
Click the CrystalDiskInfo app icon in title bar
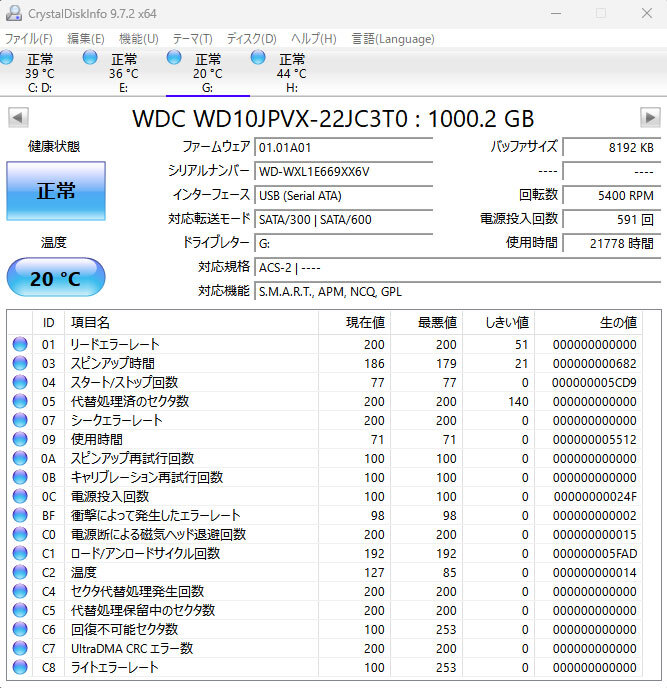pyautogui.click(x=14, y=14)
